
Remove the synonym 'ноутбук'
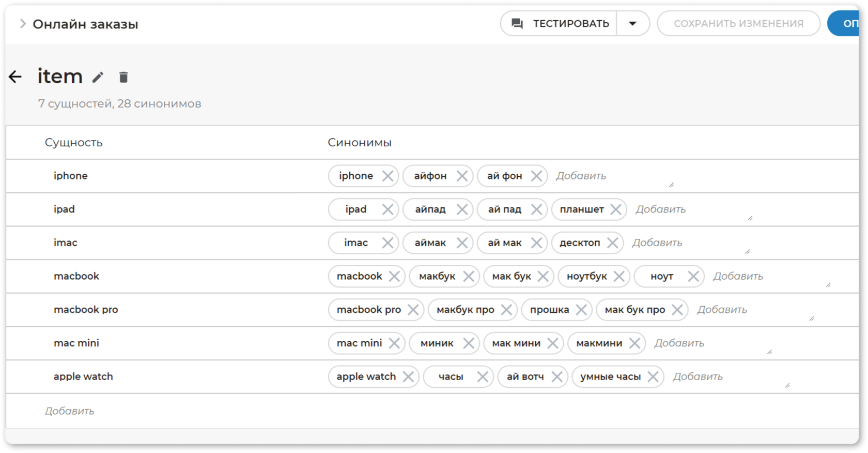[x=619, y=277]
